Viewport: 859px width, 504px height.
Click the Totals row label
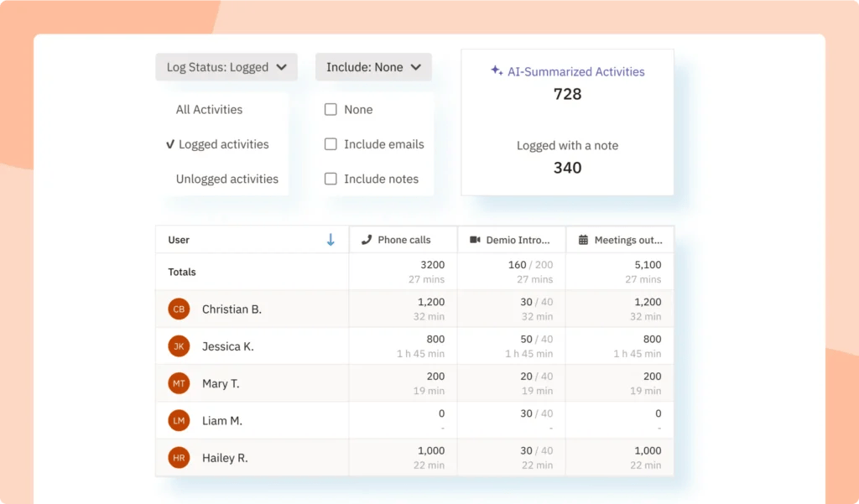182,272
